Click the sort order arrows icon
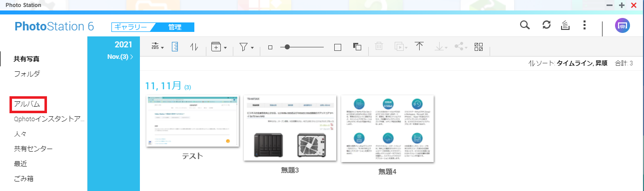The height and width of the screenshot is (191, 644). pyautogui.click(x=194, y=47)
